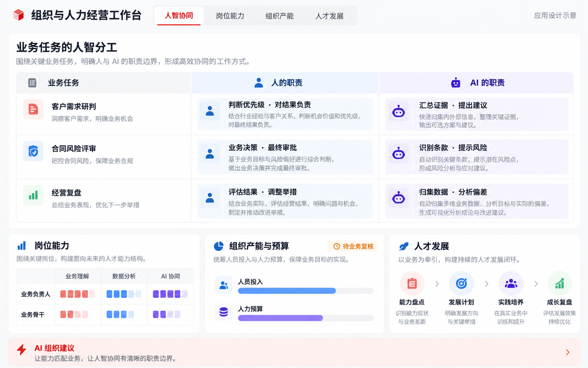Click the 应用设计示意 link
This screenshot has width=588, height=368.
click(555, 16)
